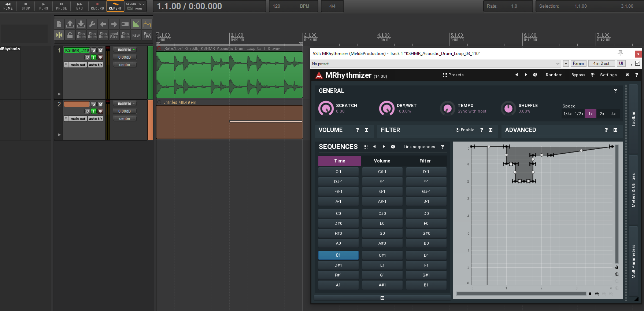Select the Filter sequences tab
Image resolution: width=644 pixels, height=311 pixels.
pyautogui.click(x=425, y=161)
